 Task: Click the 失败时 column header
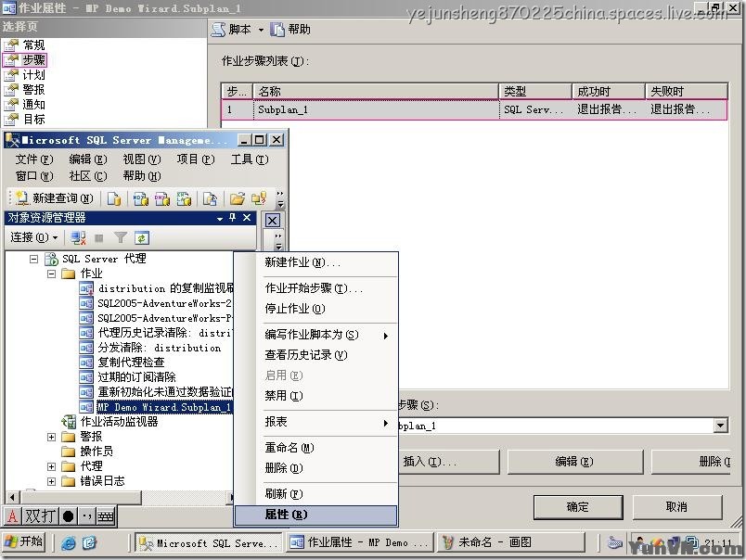coord(686,91)
